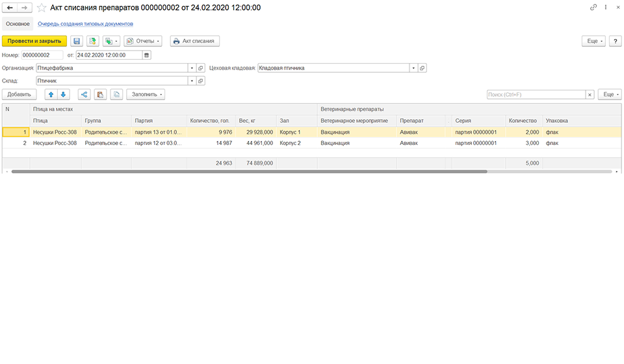This screenshot has height=364, width=624.
Task: Click the save document floppy disk icon
Action: (x=77, y=41)
